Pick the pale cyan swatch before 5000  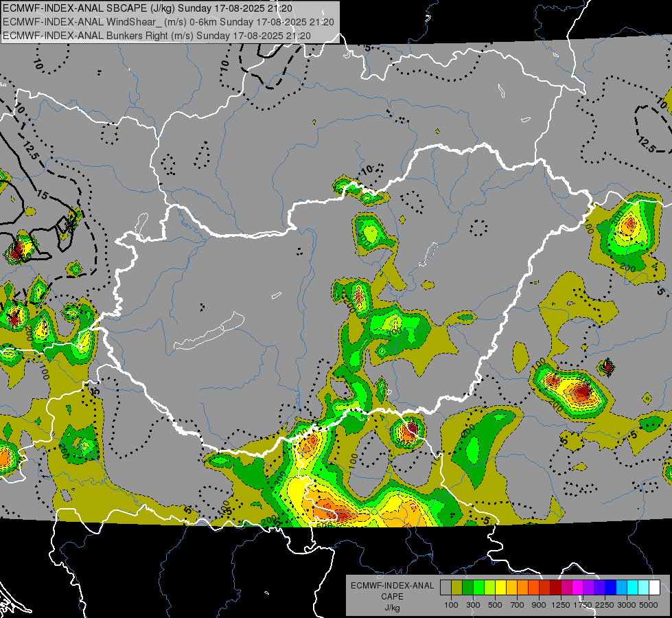(644, 588)
